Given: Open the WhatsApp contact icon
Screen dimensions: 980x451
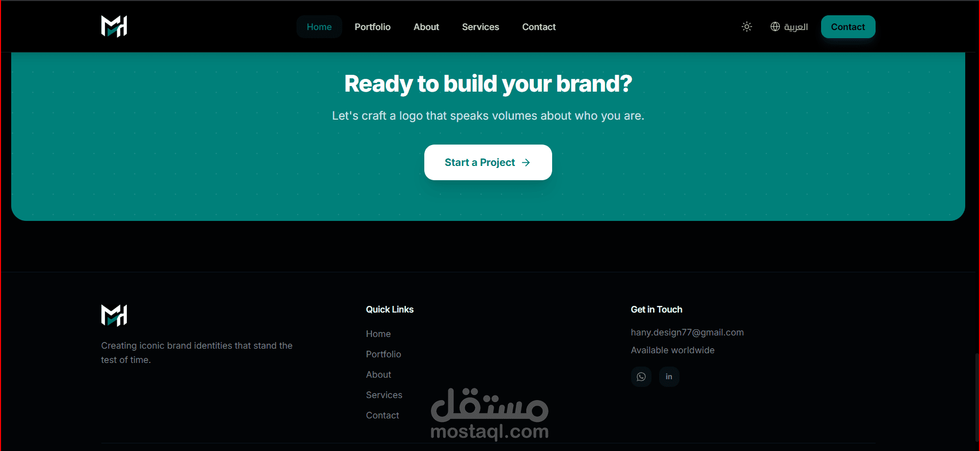Looking at the screenshot, I should point(641,377).
